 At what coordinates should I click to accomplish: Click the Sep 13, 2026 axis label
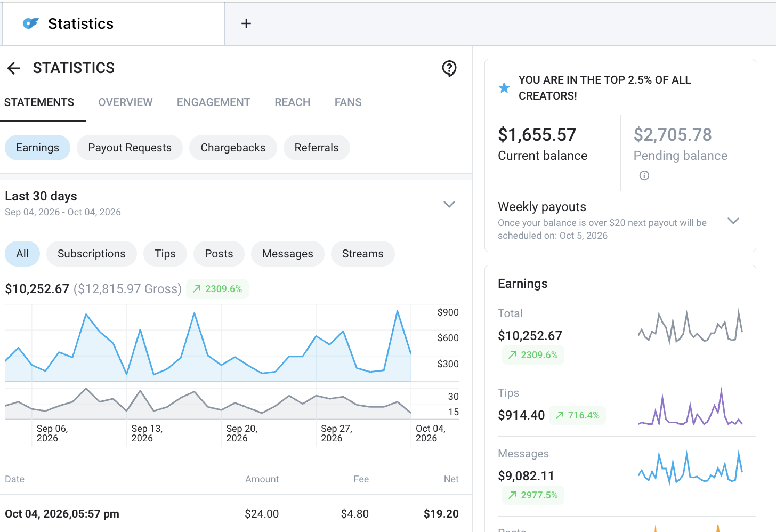(147, 433)
